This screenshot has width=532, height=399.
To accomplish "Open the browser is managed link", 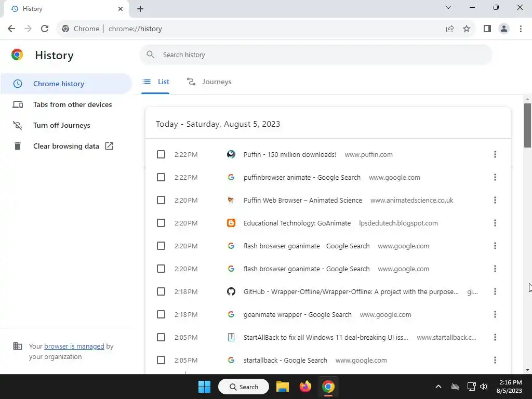I will tap(74, 347).
